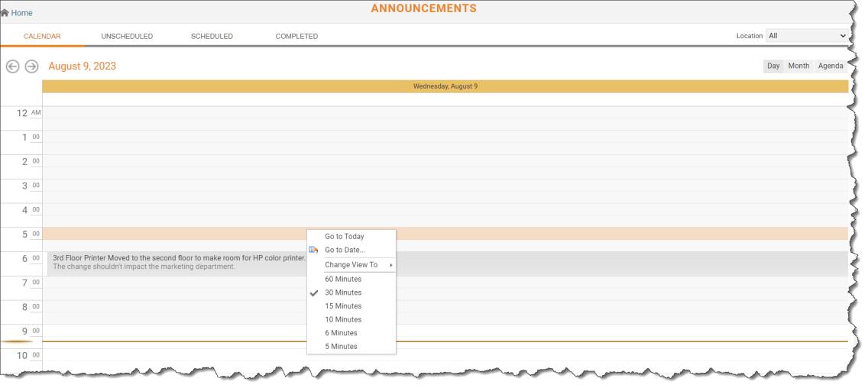Switch to the Unscheduled tab
The height and width of the screenshot is (388, 868).
point(127,37)
